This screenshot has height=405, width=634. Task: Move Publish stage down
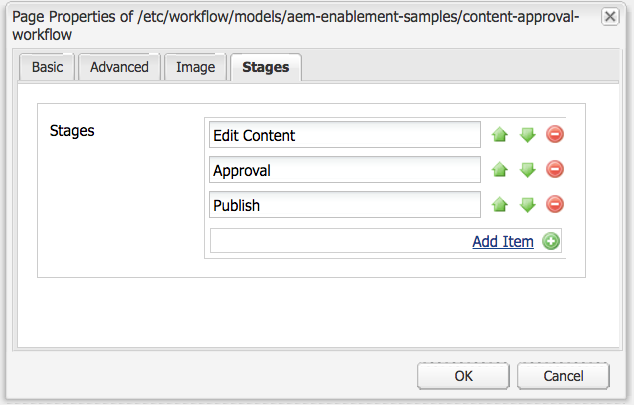[x=527, y=205]
